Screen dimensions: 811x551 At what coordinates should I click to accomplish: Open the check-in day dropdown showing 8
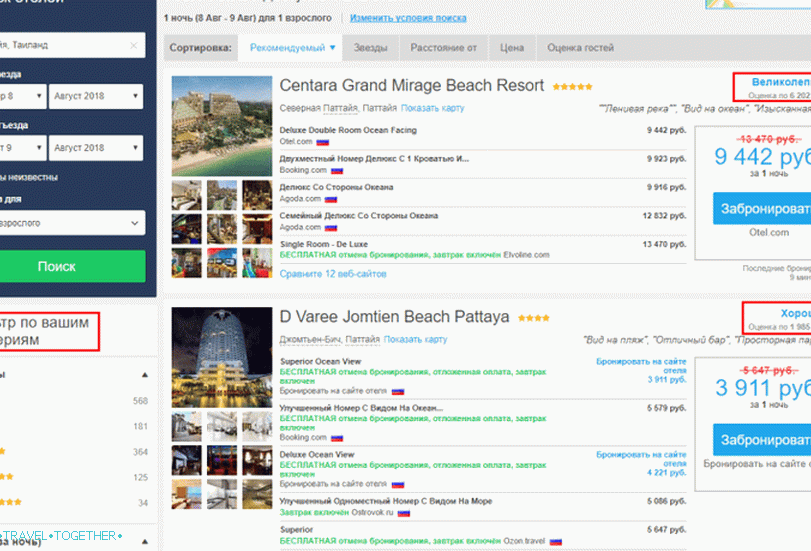[23, 96]
